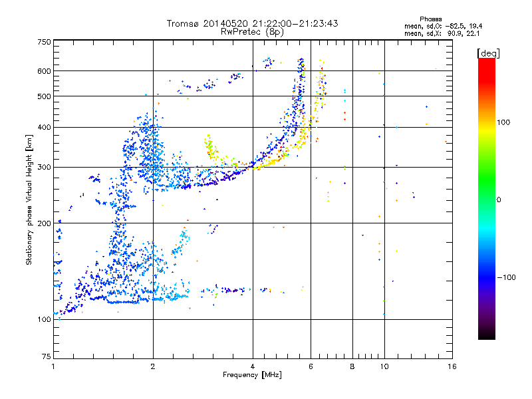532x399 pixels.
Task: Click the y-axis tick label '100' at left
Action: pyautogui.click(x=45, y=320)
